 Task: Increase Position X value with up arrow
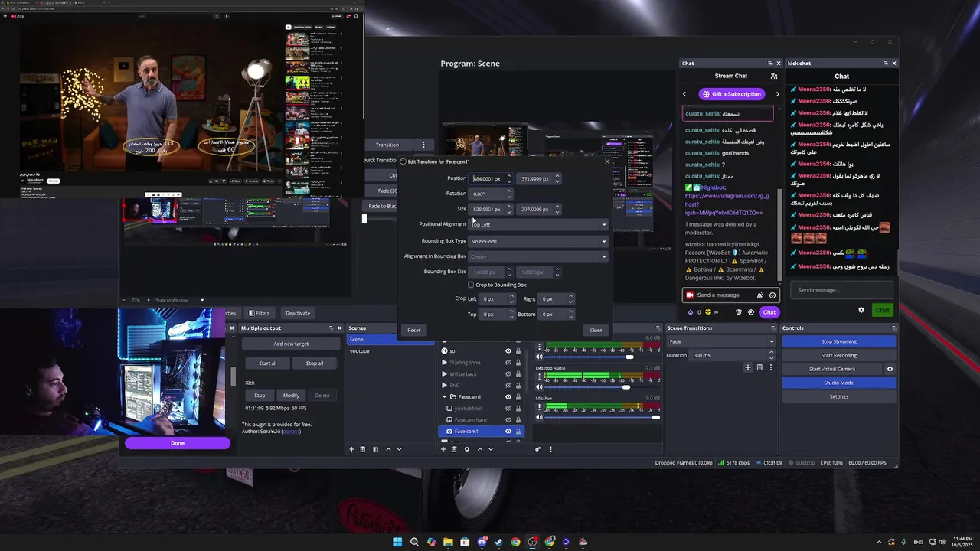[508, 176]
